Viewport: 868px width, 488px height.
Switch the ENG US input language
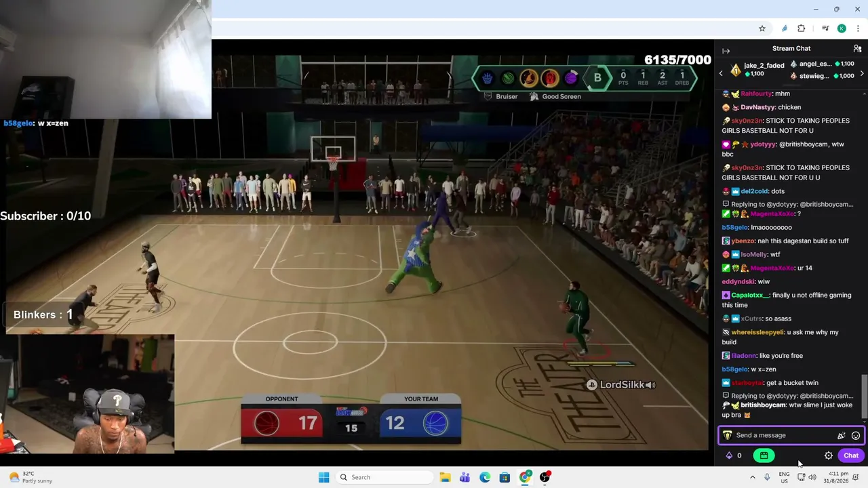[784, 477]
